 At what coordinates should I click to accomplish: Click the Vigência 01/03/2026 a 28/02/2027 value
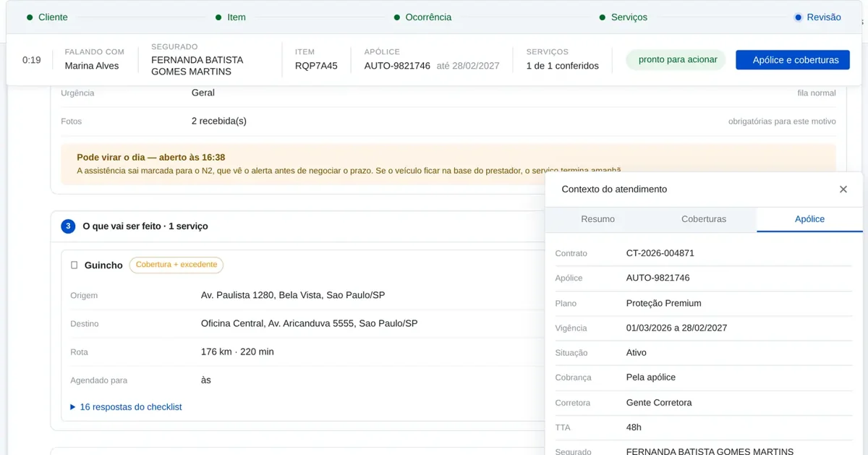(677, 328)
